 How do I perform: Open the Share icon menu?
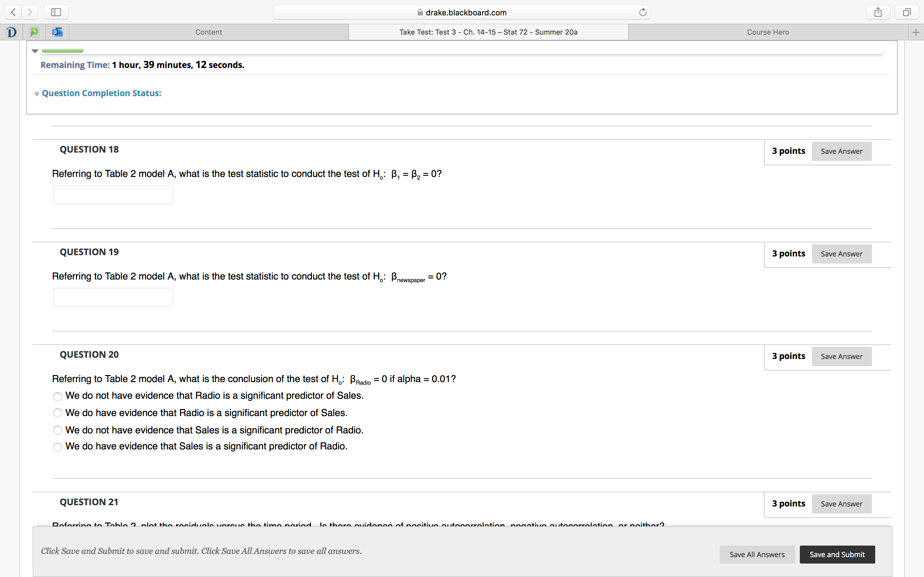click(x=878, y=12)
